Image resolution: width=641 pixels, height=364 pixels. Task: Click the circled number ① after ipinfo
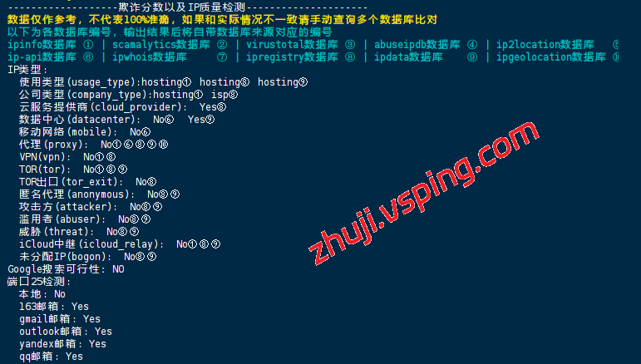(x=88, y=45)
